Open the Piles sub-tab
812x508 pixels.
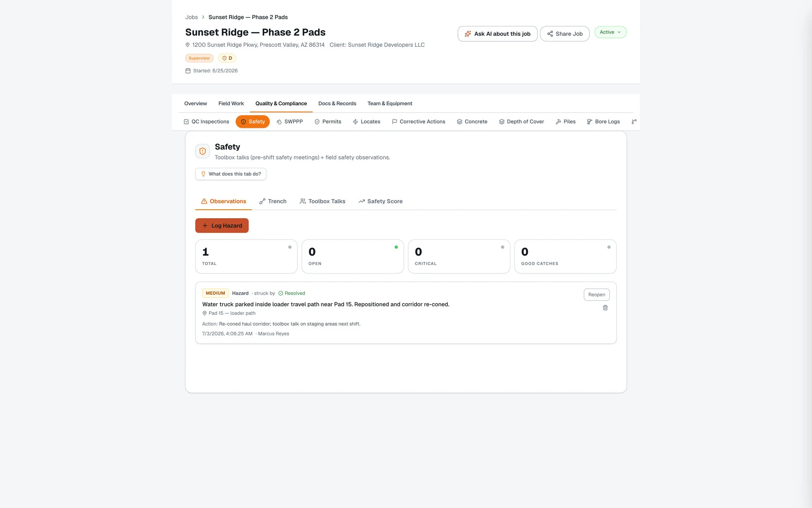tap(566, 122)
